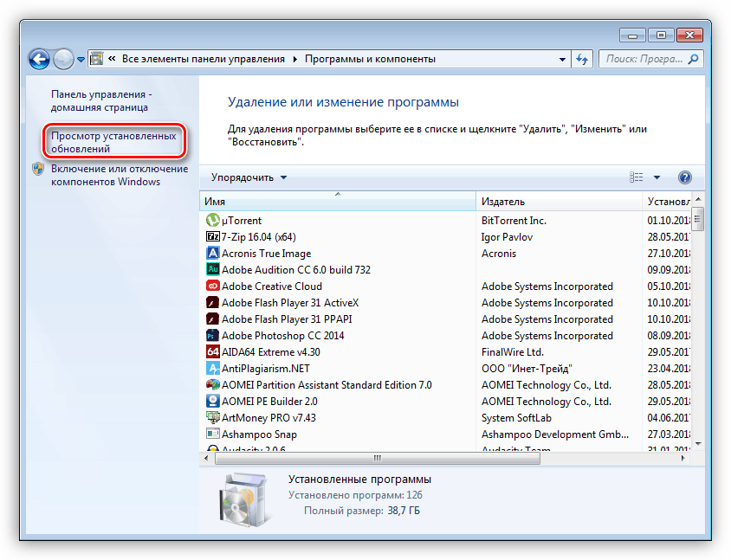This screenshot has width=731, height=560.
Task: Go to Все элементы панели управления breadcrumb
Action: [x=204, y=59]
